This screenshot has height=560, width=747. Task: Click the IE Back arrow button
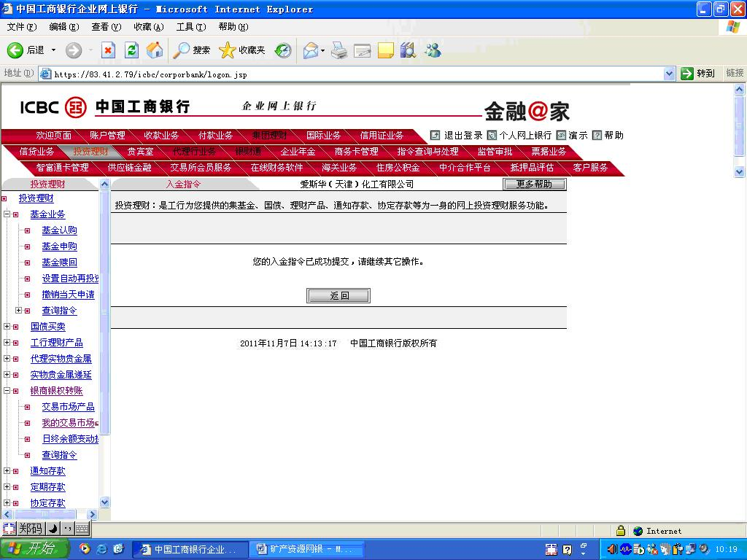(x=15, y=50)
